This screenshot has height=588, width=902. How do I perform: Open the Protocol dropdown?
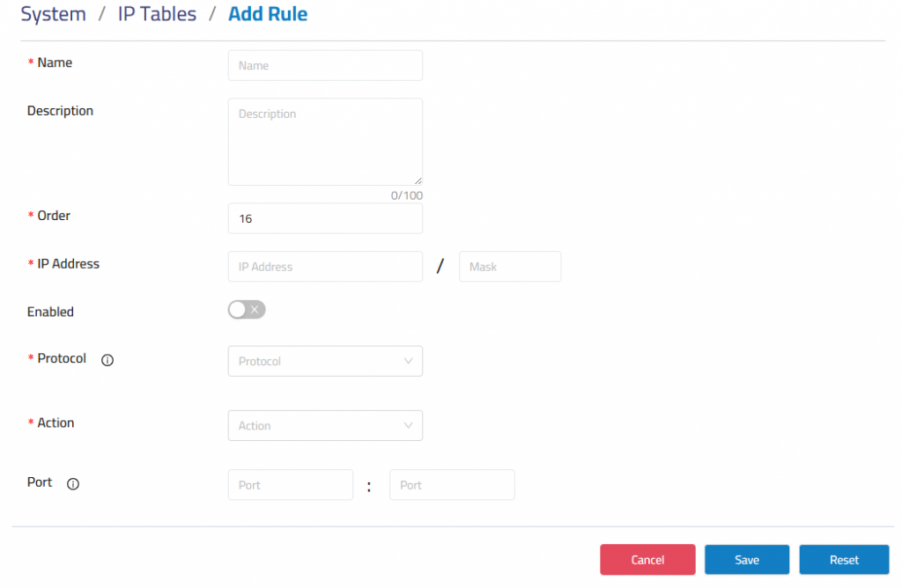[x=325, y=361]
